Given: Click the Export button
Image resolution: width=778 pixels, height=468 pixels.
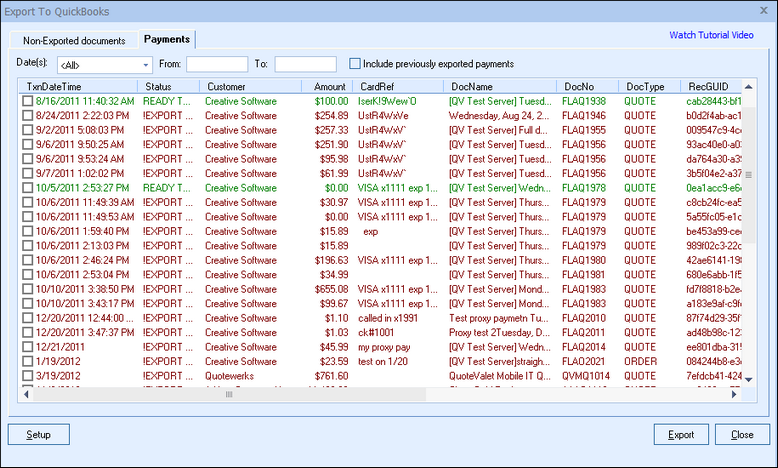Looking at the screenshot, I should 680,435.
